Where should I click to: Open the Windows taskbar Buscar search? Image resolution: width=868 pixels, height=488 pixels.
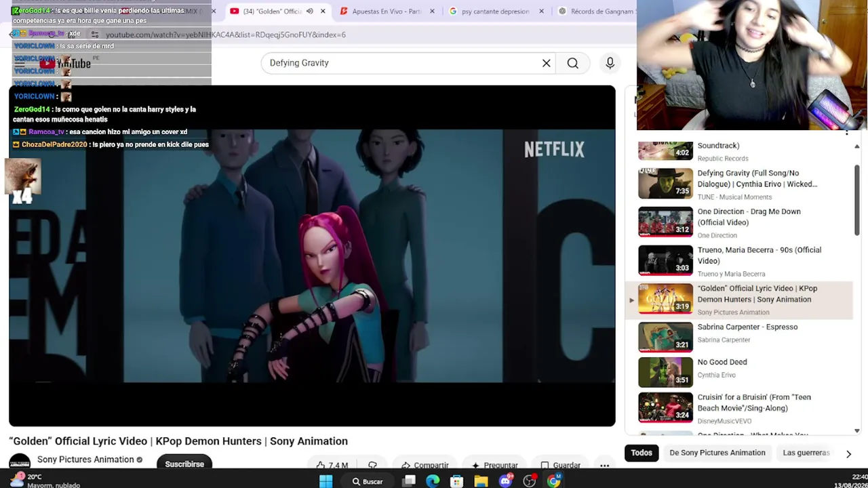pos(367,481)
